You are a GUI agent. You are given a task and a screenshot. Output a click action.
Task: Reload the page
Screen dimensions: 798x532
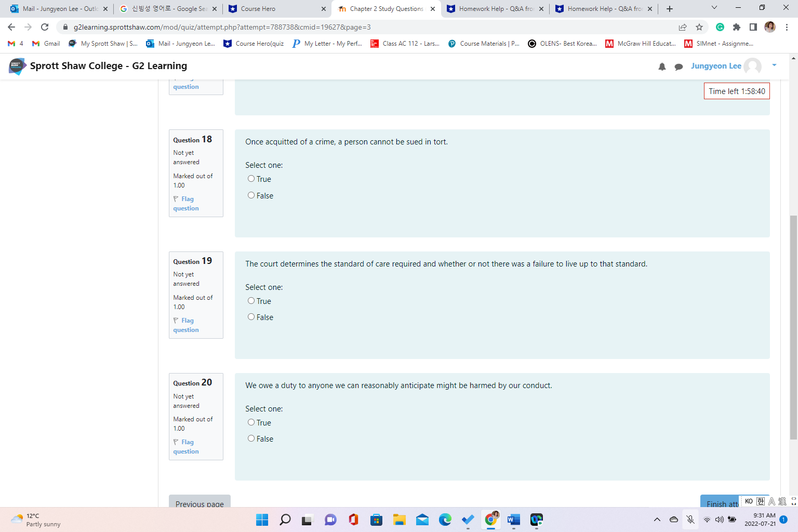(x=45, y=27)
